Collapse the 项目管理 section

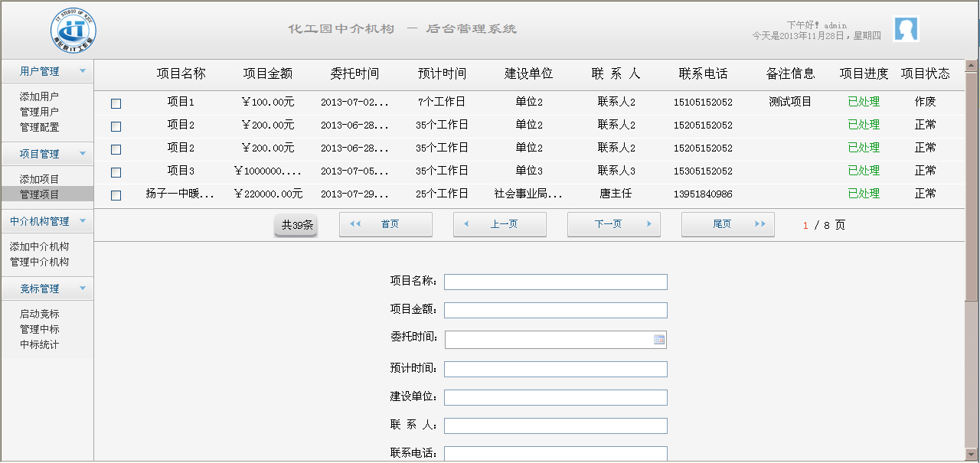83,154
